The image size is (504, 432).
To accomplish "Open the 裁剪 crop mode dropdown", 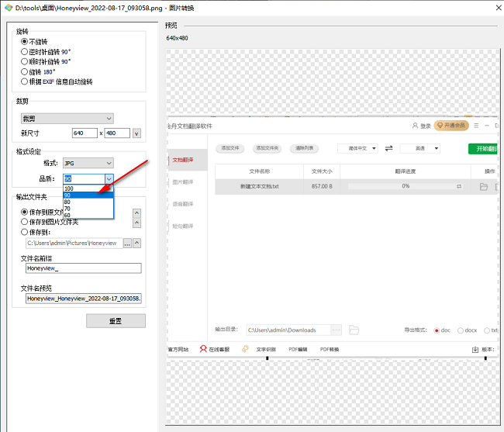I will click(67, 119).
